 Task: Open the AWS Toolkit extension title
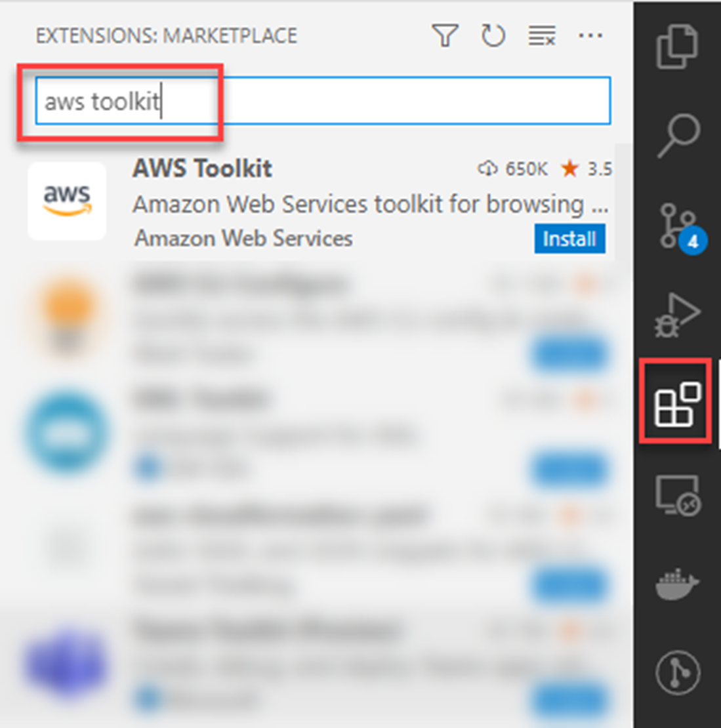(x=202, y=168)
